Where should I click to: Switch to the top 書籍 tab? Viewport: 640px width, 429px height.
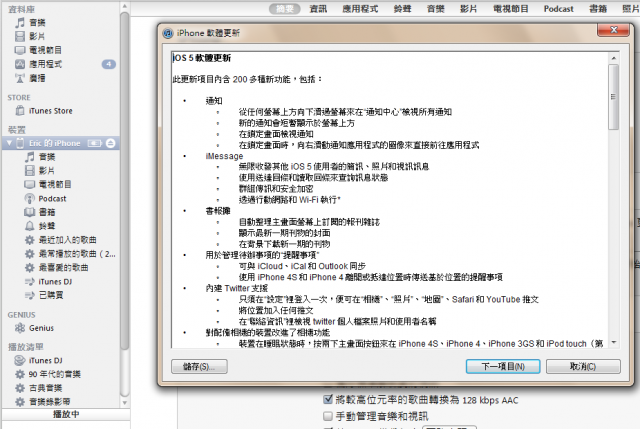click(x=598, y=9)
